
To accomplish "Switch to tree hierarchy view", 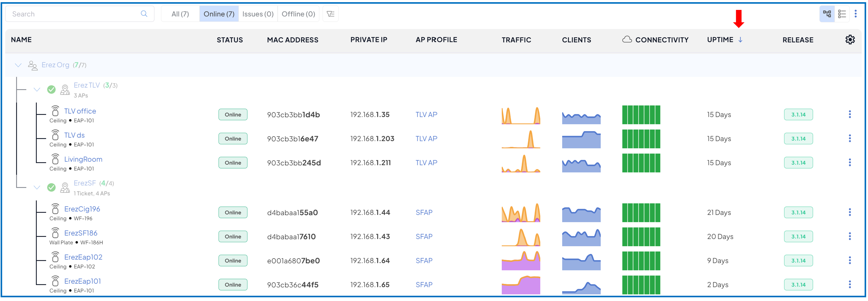I will pyautogui.click(x=827, y=14).
